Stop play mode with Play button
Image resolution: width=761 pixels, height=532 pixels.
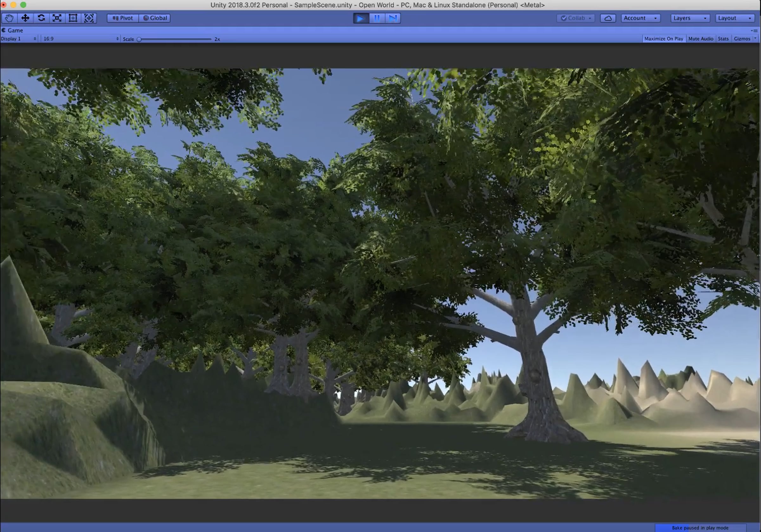(x=361, y=18)
